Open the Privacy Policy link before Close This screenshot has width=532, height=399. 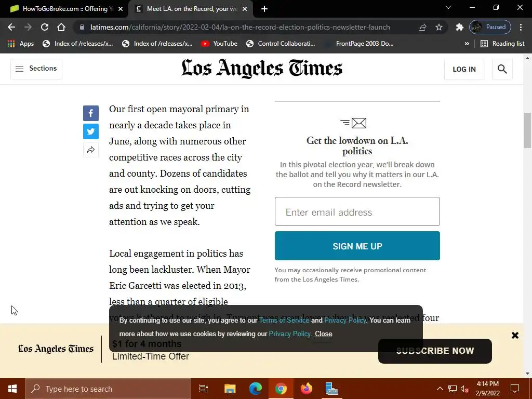[290, 334]
